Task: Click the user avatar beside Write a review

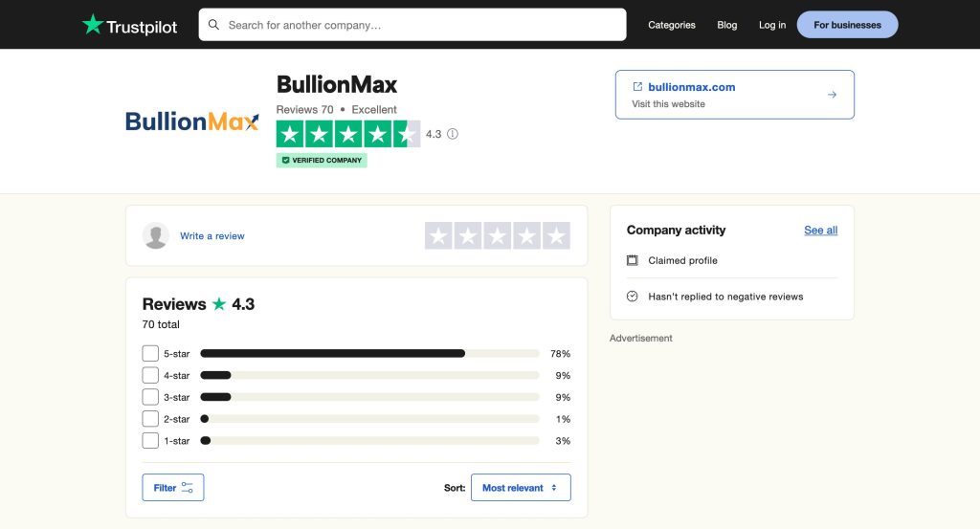Action: click(156, 235)
